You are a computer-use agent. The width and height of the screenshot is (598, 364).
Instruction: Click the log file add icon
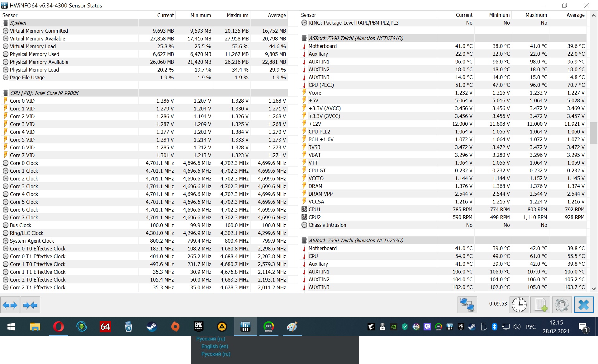541,305
